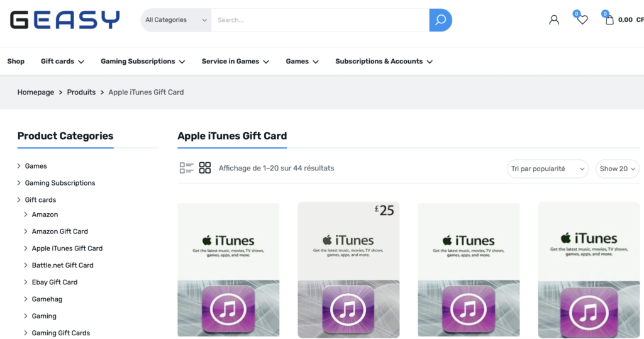Switch to list view layout

[186, 168]
